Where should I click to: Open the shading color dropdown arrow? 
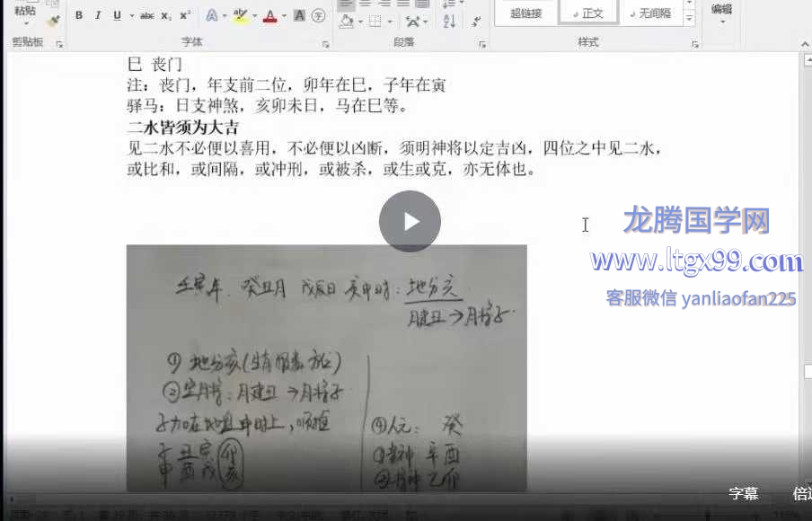tap(360, 22)
